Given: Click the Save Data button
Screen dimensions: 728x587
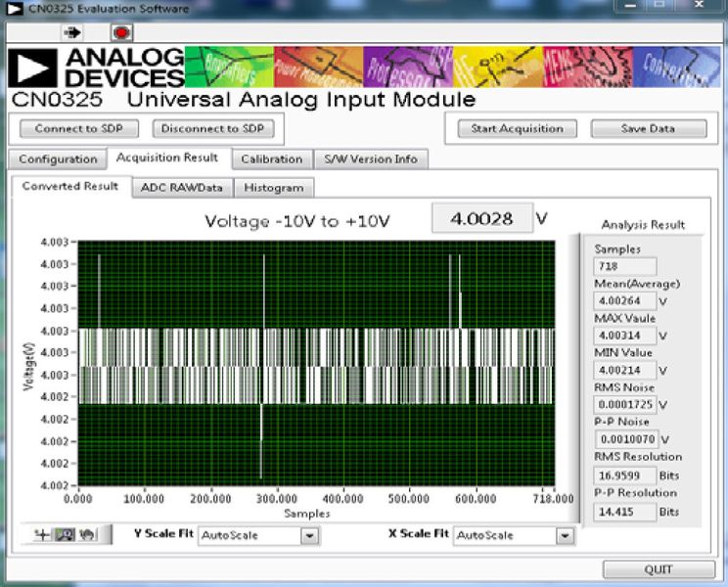Looking at the screenshot, I should pos(649,128).
